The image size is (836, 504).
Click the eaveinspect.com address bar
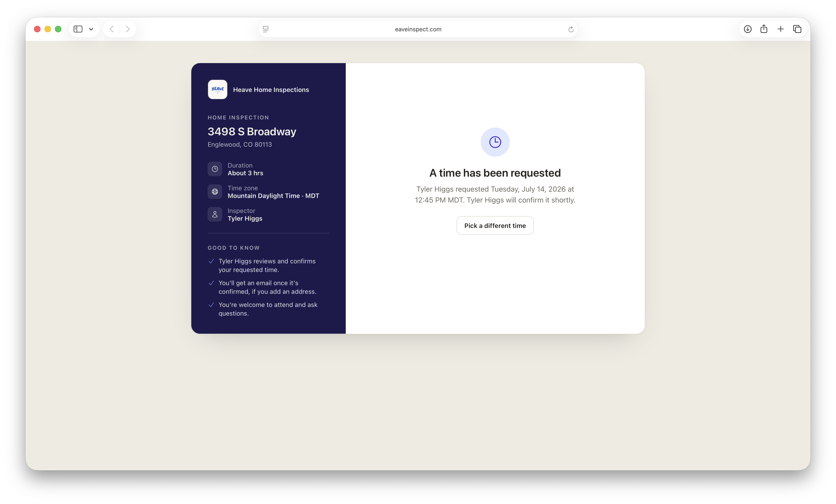coord(418,29)
